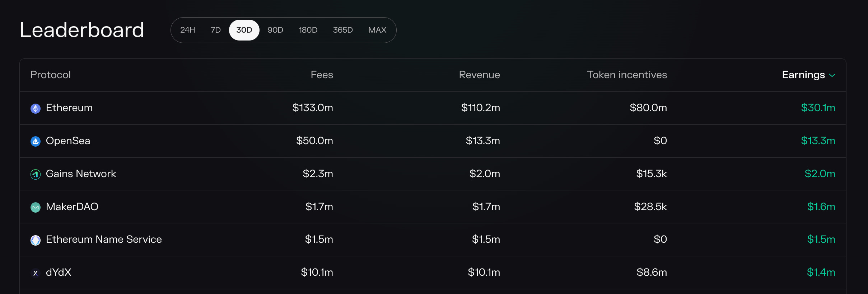Select the 30D timeframe tab
Screen dimensions: 868x294
(x=244, y=30)
